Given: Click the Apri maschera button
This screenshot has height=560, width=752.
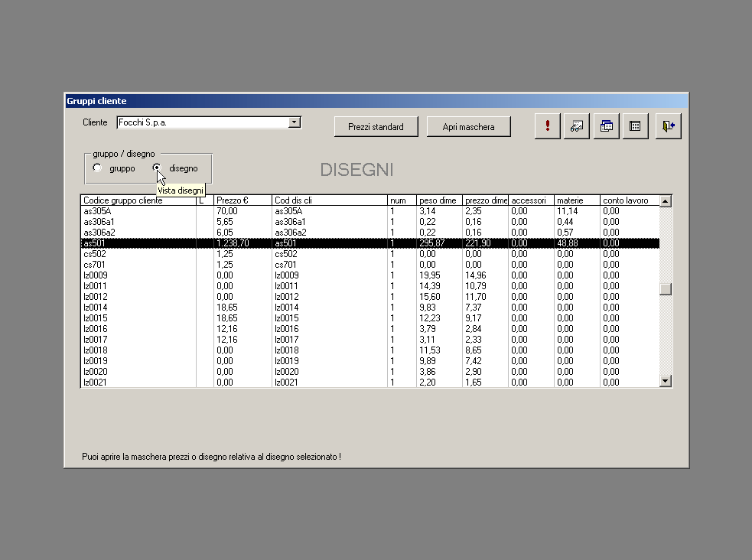Looking at the screenshot, I should point(468,126).
